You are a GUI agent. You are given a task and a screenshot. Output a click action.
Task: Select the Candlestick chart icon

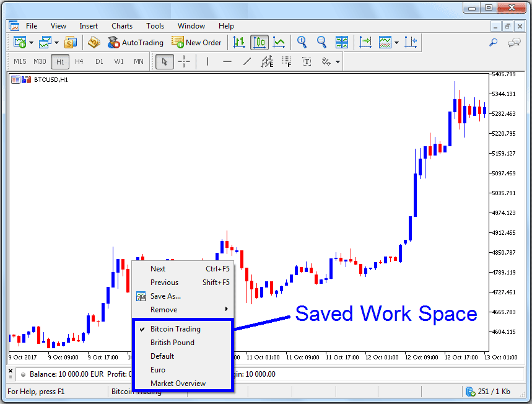[259, 42]
